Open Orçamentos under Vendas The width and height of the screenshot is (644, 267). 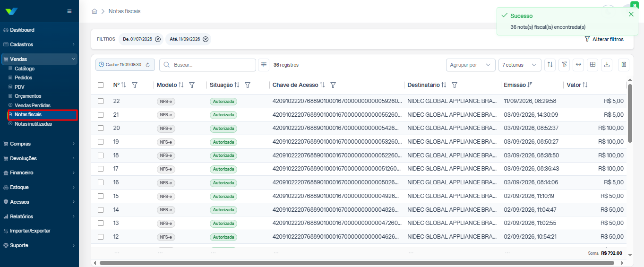(28, 96)
